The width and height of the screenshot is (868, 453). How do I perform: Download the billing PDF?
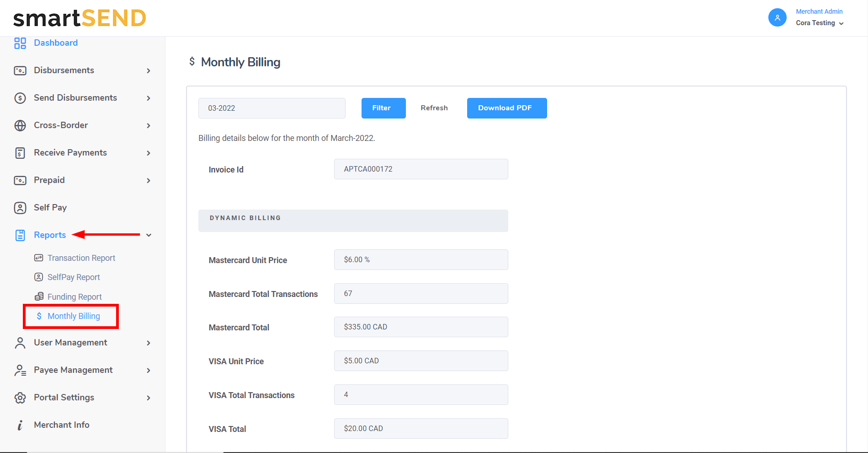pyautogui.click(x=506, y=108)
